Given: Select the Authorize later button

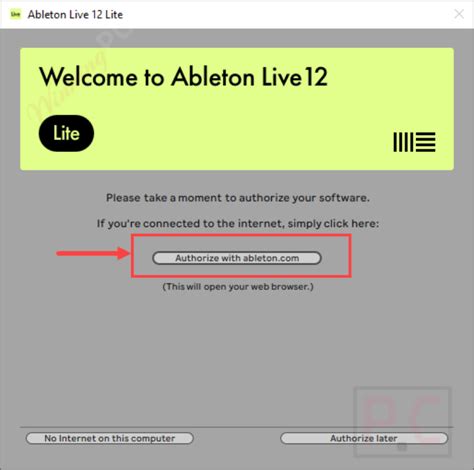Looking at the screenshot, I should [364, 438].
